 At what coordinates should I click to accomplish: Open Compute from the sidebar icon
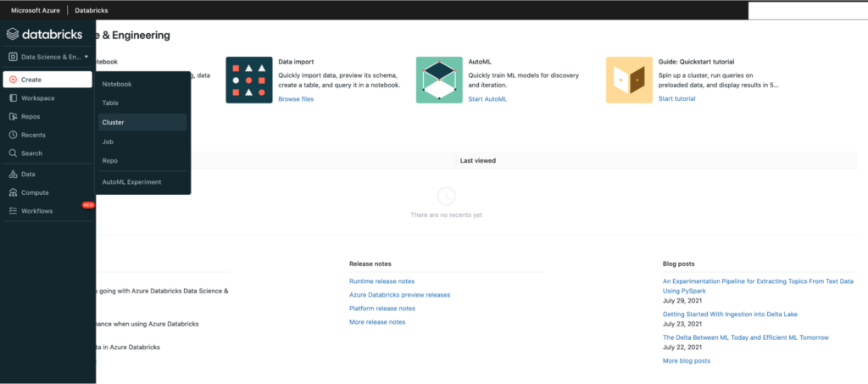[13, 192]
